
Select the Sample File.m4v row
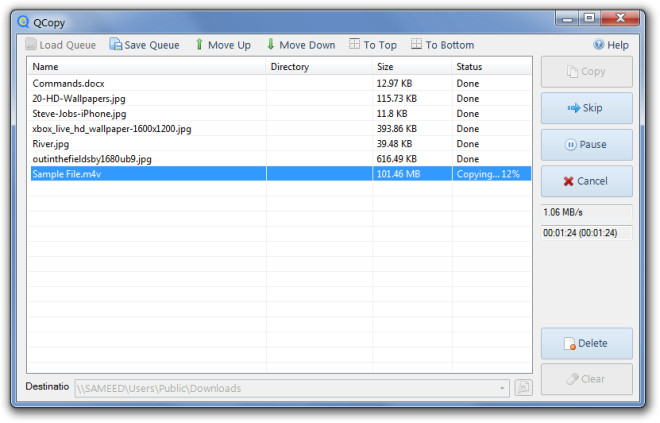[281, 174]
